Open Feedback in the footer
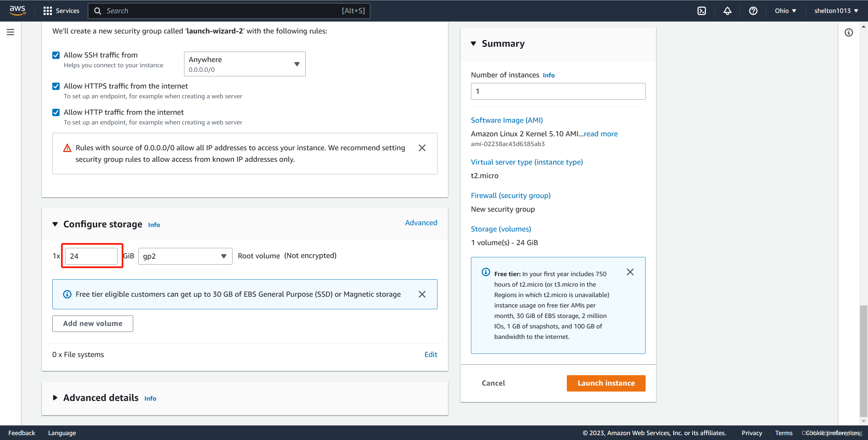The width and height of the screenshot is (868, 440). [x=22, y=433]
